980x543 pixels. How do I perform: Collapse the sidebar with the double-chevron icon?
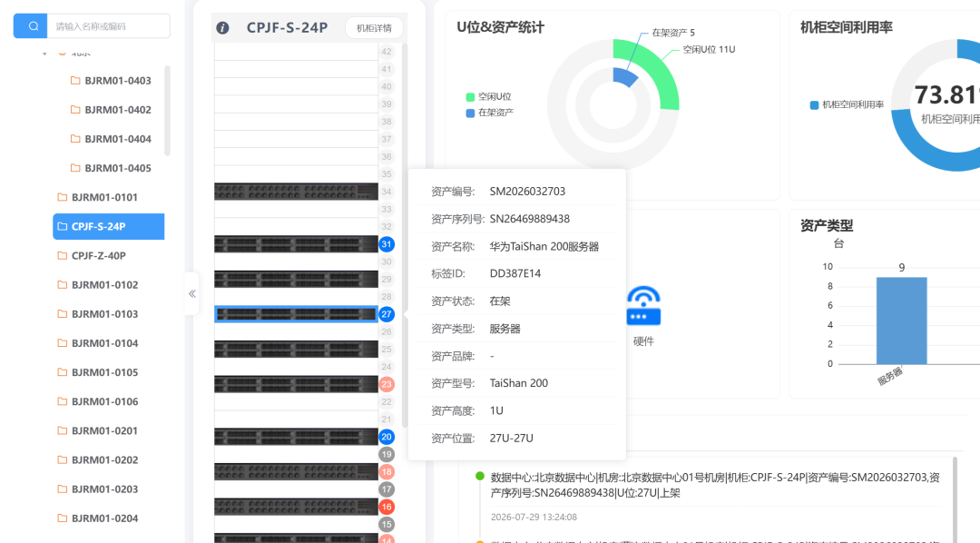click(x=191, y=293)
